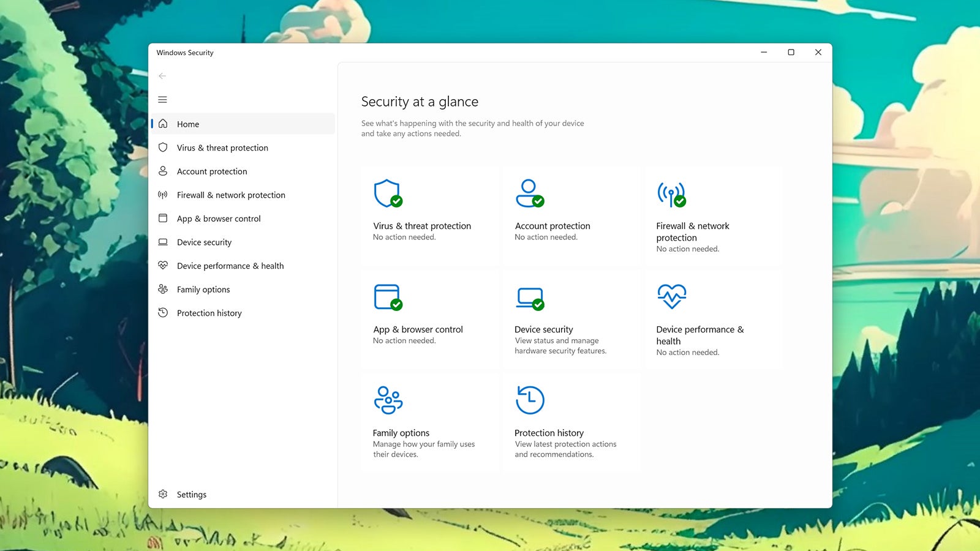Screen dimensions: 980x551
Task: Open the Device security status card
Action: pos(571,318)
